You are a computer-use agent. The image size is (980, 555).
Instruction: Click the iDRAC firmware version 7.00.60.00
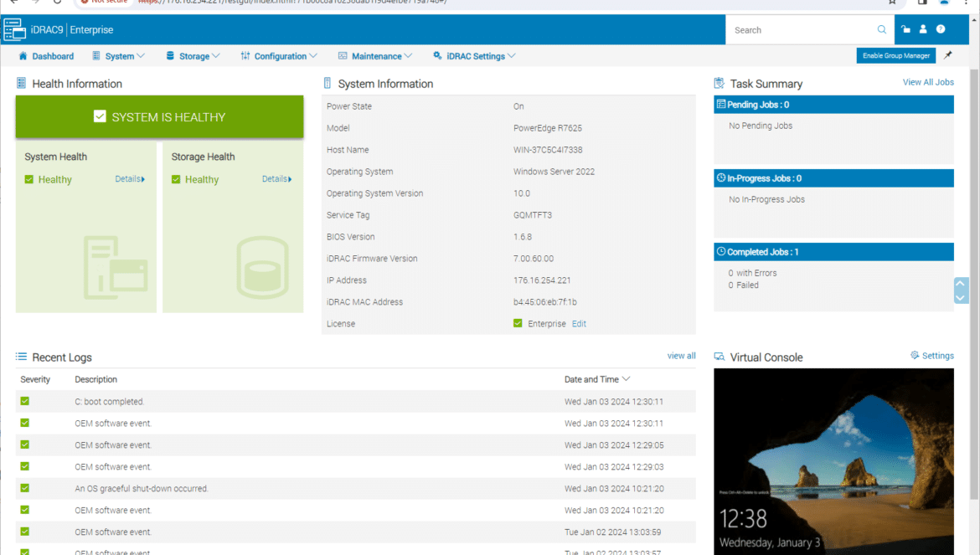click(533, 259)
